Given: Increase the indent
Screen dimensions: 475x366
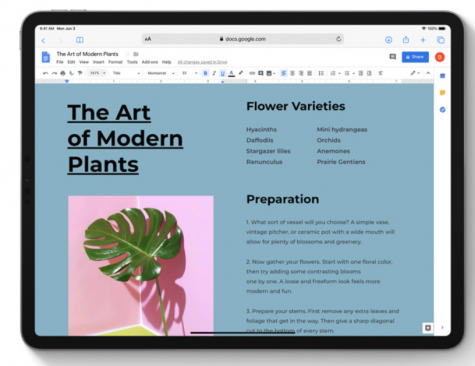Looking at the screenshot, I should click(369, 73).
